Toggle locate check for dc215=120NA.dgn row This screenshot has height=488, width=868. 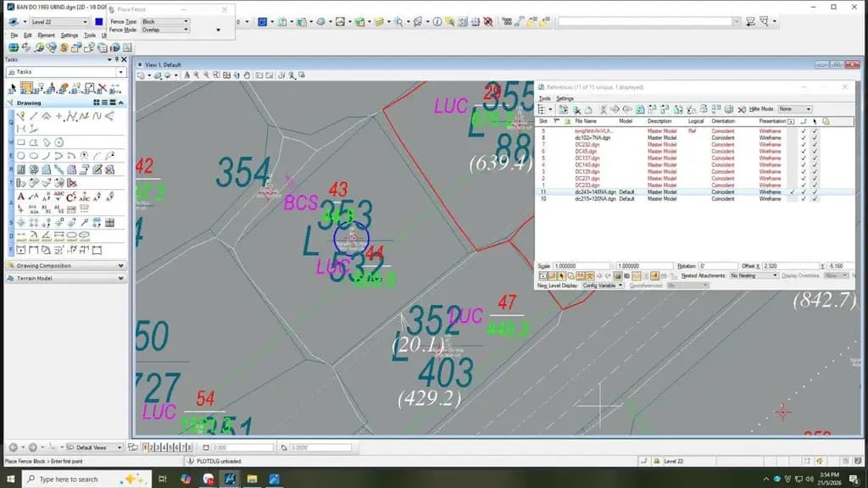pos(815,198)
